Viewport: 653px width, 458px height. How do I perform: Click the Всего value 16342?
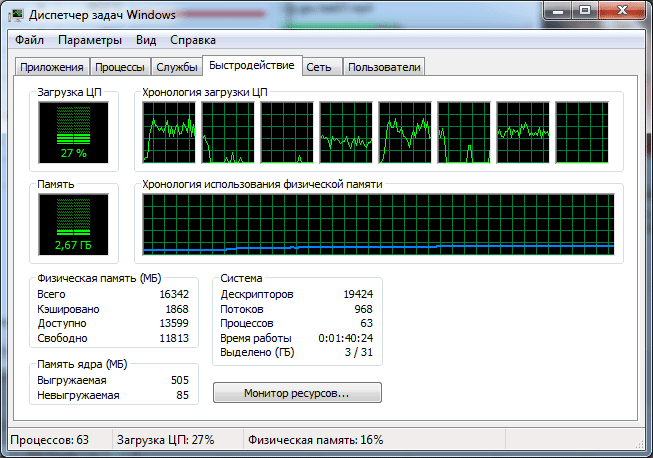(174, 294)
